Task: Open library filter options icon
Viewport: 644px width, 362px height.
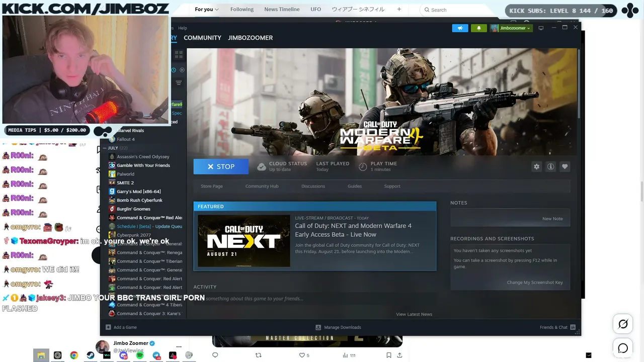Action: [x=179, y=83]
